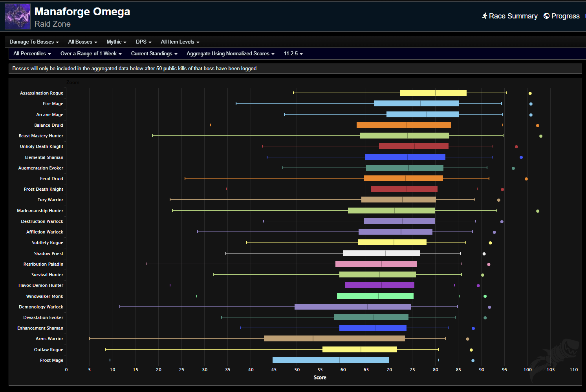
Task: Open the Progress page
Action: [x=565, y=16]
